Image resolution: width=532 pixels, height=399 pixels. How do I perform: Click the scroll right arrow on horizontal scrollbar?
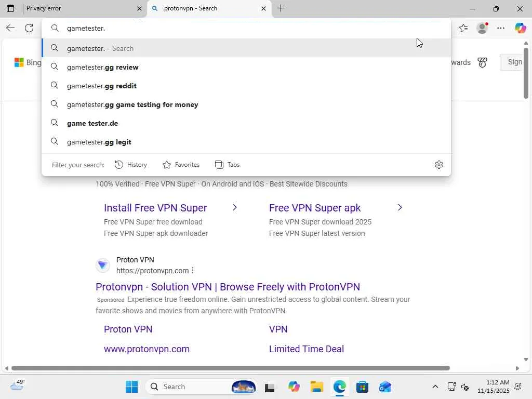coord(517,368)
